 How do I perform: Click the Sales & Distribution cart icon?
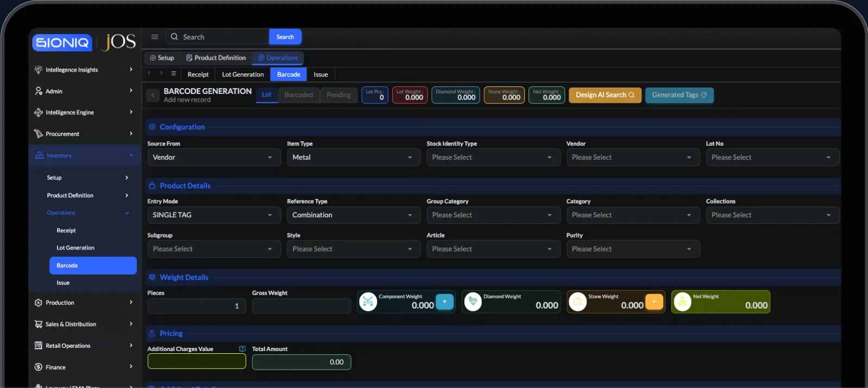tap(38, 324)
